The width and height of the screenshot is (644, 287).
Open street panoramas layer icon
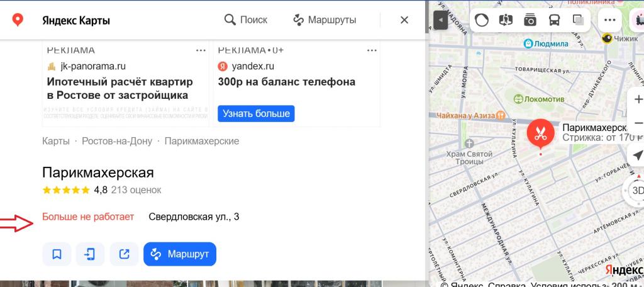point(506,20)
